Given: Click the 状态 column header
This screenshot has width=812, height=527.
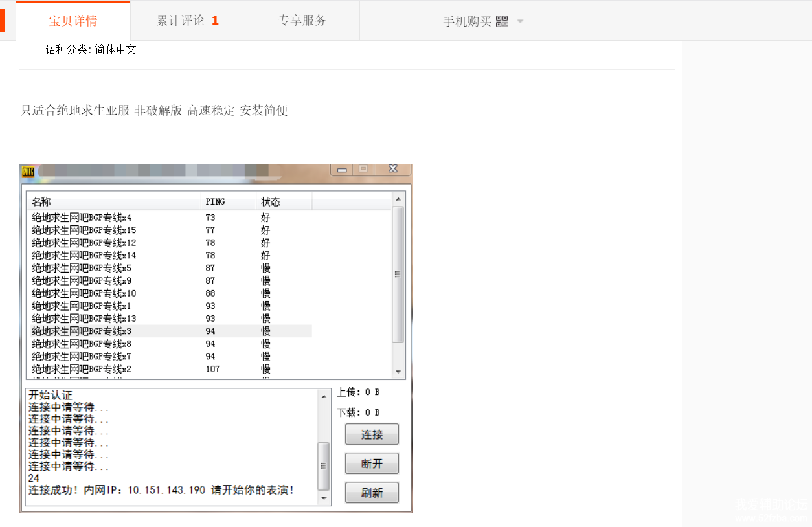Looking at the screenshot, I should coord(284,201).
